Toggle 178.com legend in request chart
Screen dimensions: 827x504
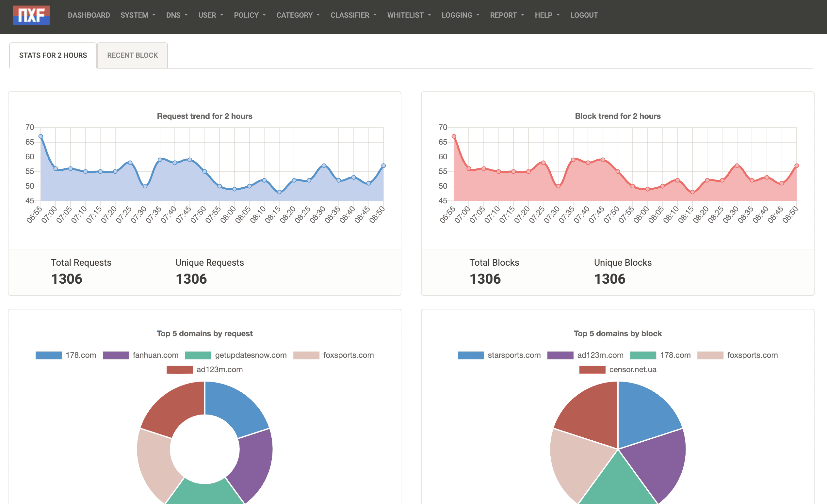click(x=49, y=355)
